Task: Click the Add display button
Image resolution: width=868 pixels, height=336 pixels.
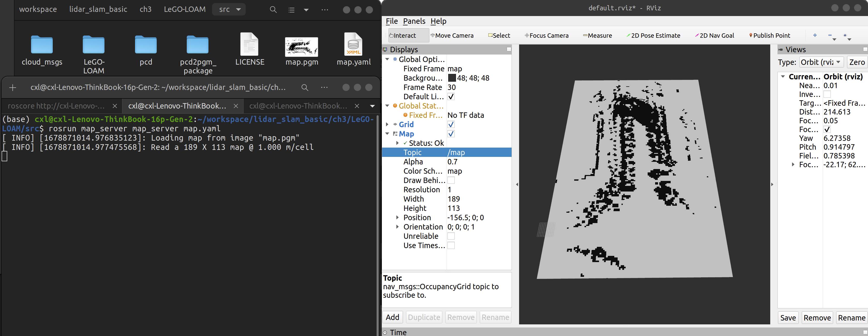Action: pos(392,317)
